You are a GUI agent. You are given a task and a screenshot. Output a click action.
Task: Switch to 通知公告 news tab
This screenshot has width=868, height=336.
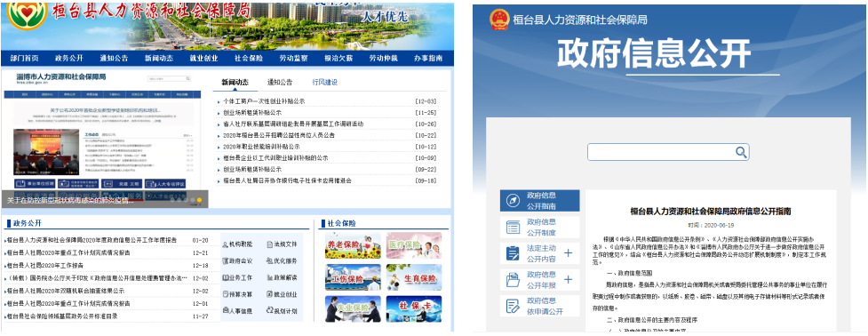tap(280, 83)
